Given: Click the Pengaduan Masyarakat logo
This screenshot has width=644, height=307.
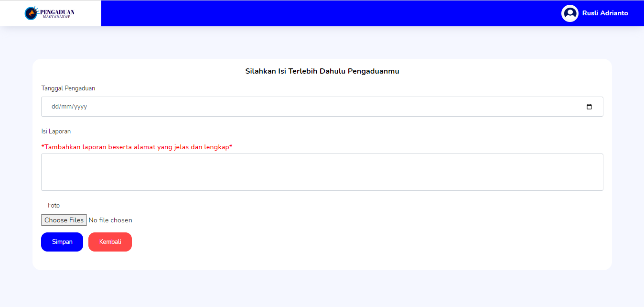Looking at the screenshot, I should click(x=50, y=13).
